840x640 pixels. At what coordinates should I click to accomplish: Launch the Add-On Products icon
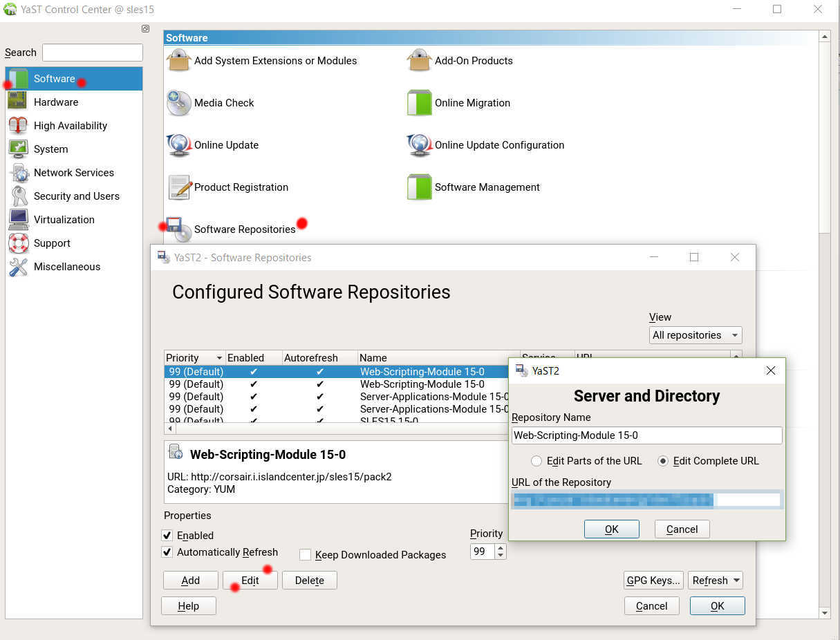click(420, 60)
